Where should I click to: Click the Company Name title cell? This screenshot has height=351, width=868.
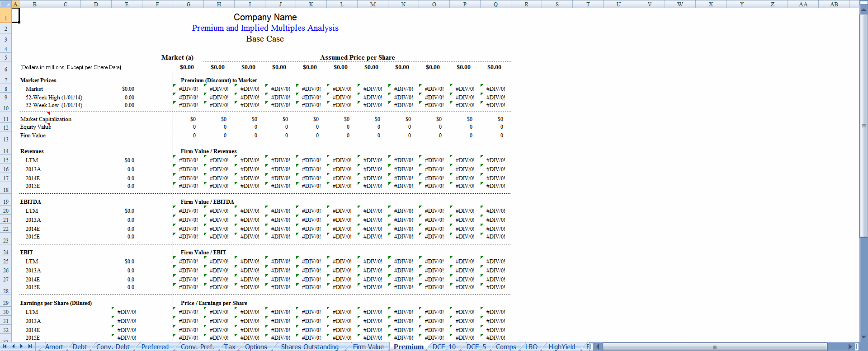(265, 17)
